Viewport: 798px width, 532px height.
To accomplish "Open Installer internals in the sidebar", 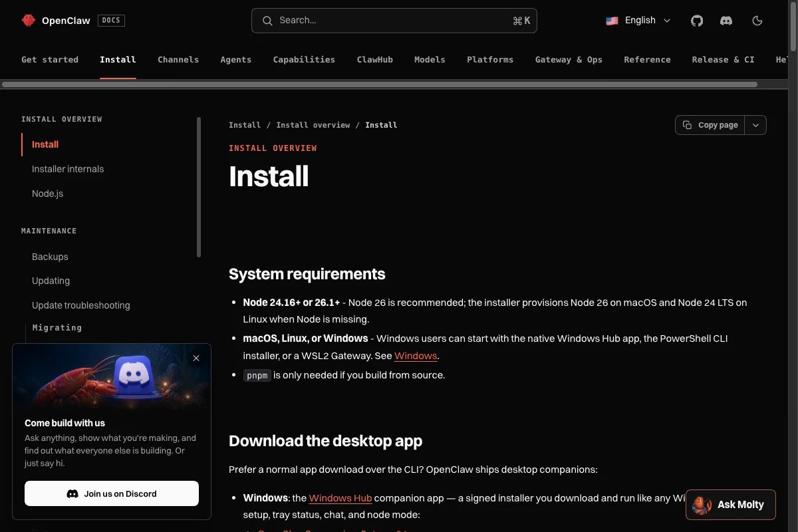I will pos(68,169).
